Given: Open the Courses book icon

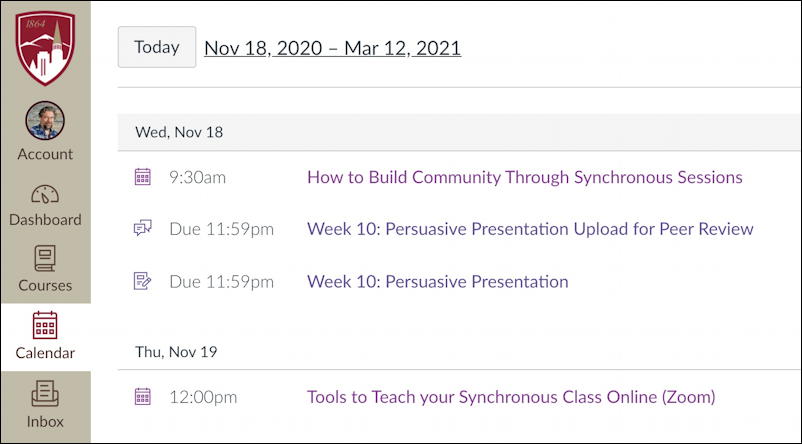Looking at the screenshot, I should [x=45, y=258].
